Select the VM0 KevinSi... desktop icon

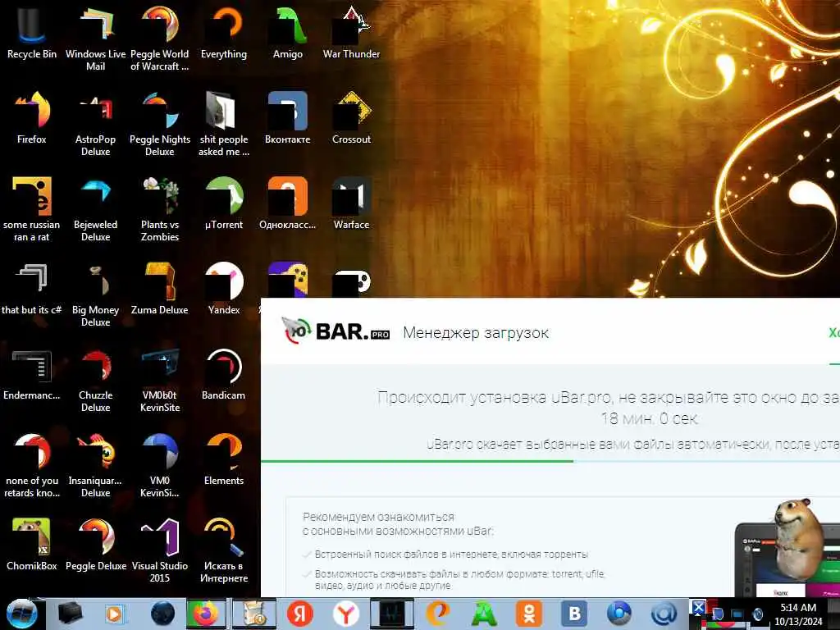[x=160, y=465]
